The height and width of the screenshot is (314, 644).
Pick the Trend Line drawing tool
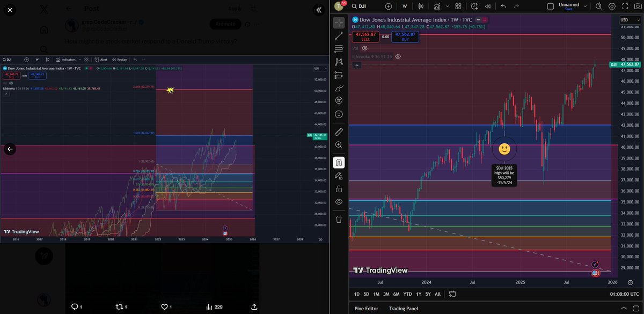(339, 36)
